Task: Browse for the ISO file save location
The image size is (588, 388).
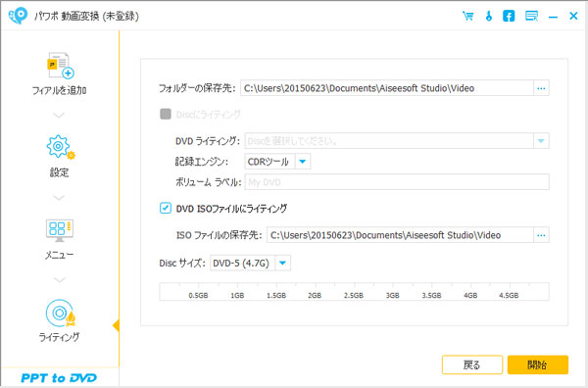Action: (x=541, y=235)
